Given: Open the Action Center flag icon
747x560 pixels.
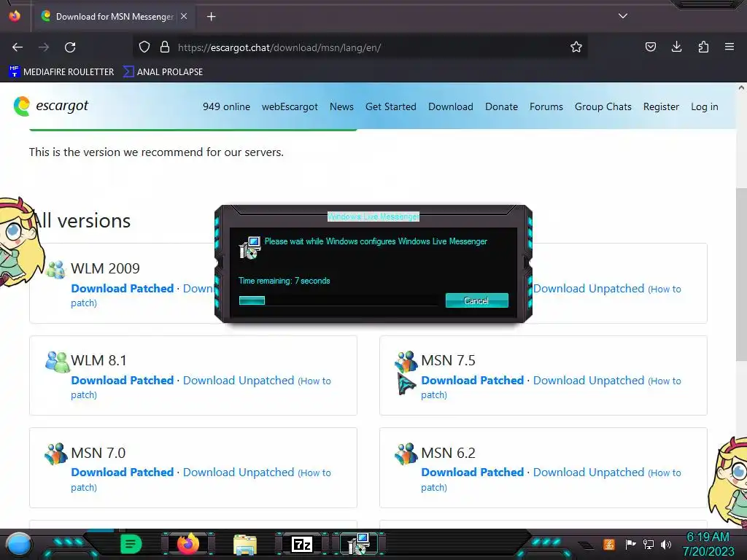Looking at the screenshot, I should point(630,544).
